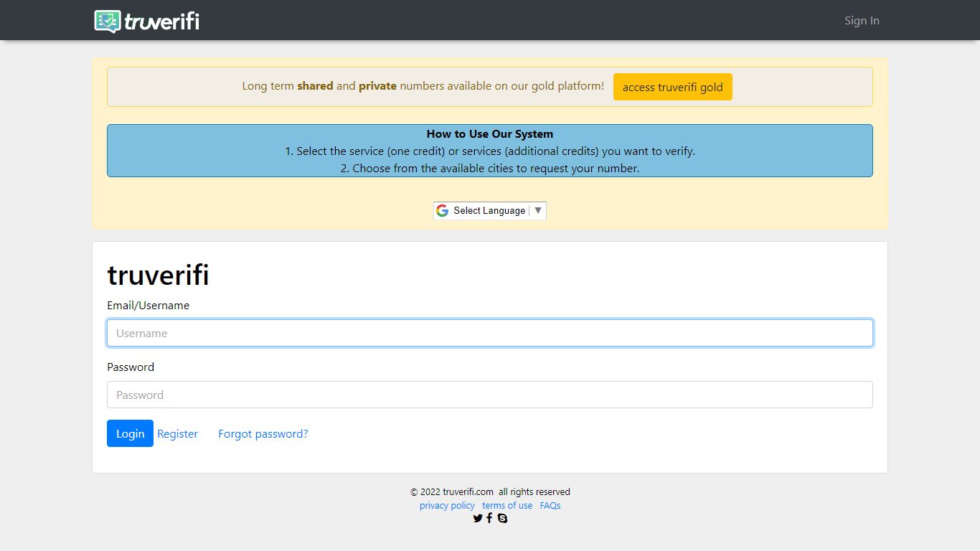Click the 'How to Use Our System' heading
The image size is (980, 551).
[490, 133]
